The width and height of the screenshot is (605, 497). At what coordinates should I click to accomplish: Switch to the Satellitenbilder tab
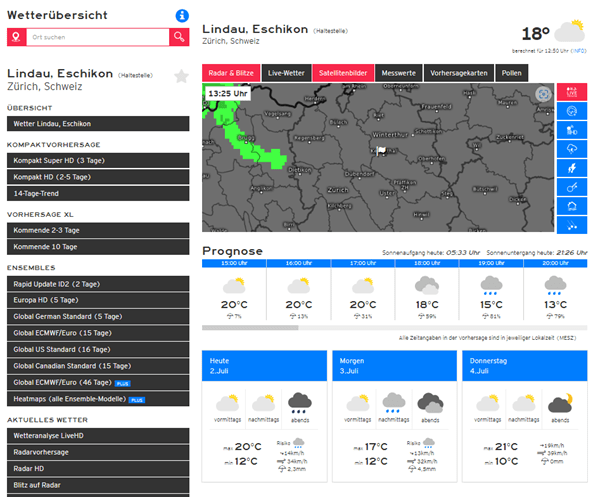tap(343, 73)
